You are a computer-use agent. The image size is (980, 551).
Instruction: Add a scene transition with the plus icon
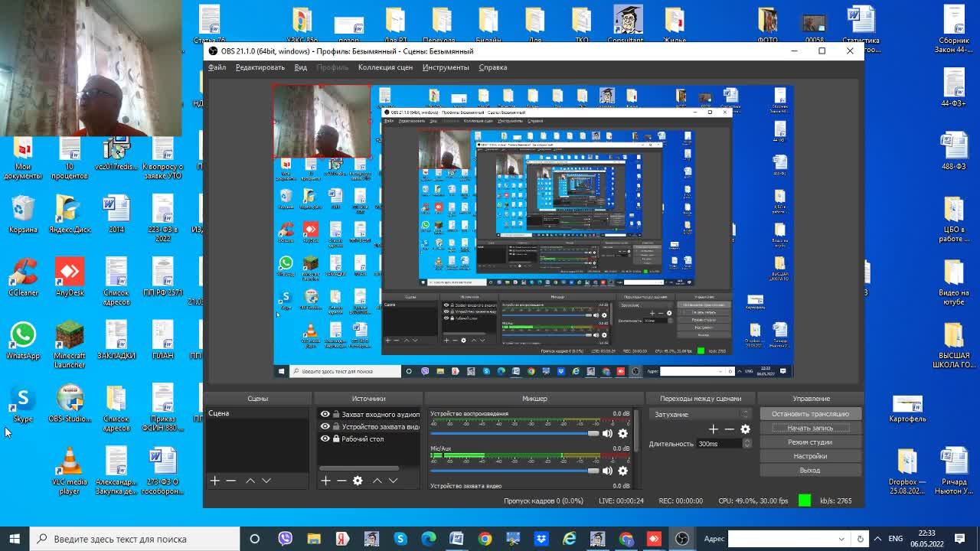pyautogui.click(x=714, y=429)
